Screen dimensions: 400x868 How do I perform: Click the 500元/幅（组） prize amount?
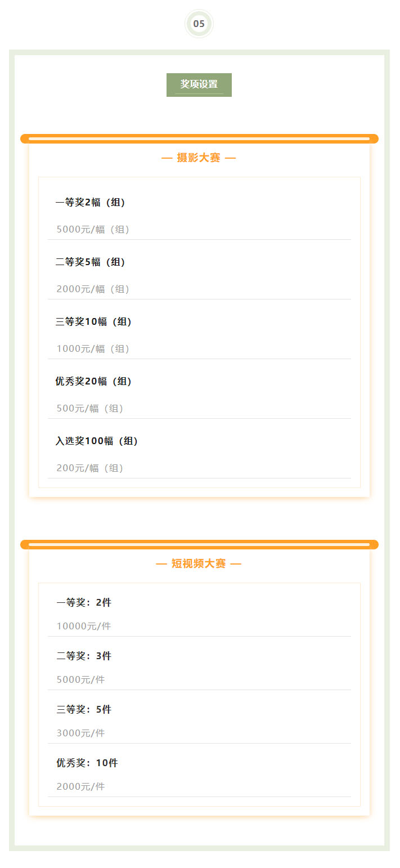[x=90, y=409]
